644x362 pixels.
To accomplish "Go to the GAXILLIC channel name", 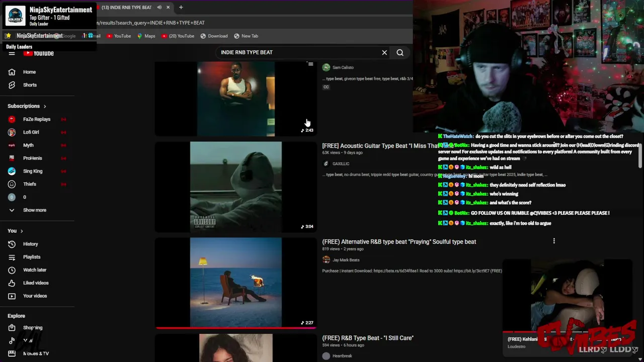I will coord(341,163).
